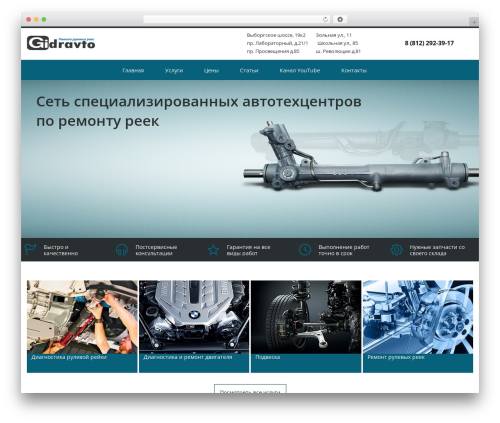Select the пр. Лабораторный address
This screenshot has height=423, width=500.
pos(277,43)
